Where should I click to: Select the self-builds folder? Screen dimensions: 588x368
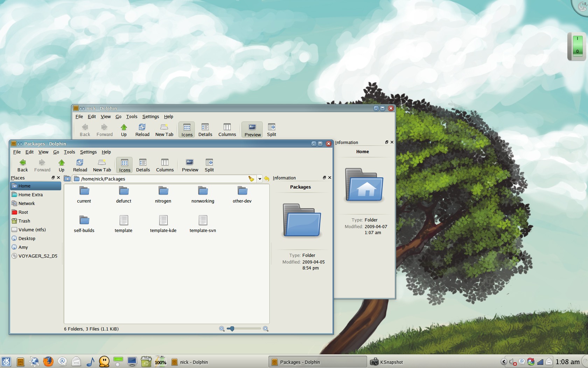click(84, 224)
